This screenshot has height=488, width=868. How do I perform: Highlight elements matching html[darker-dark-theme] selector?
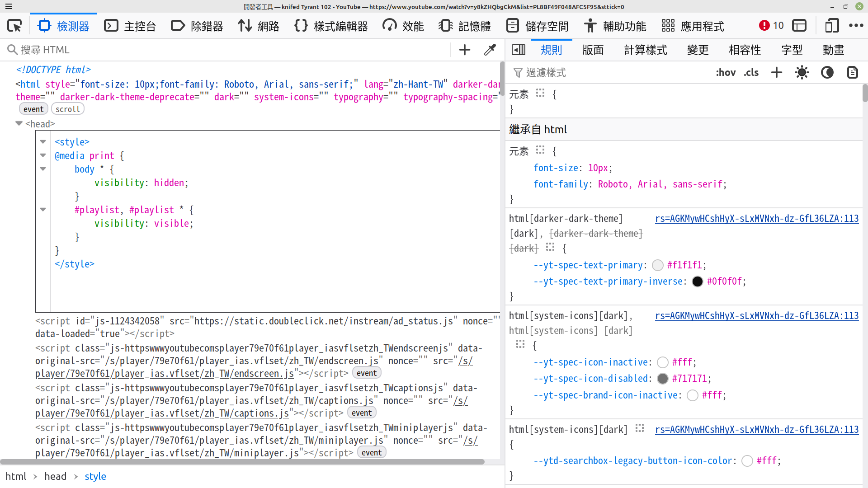pyautogui.click(x=550, y=247)
